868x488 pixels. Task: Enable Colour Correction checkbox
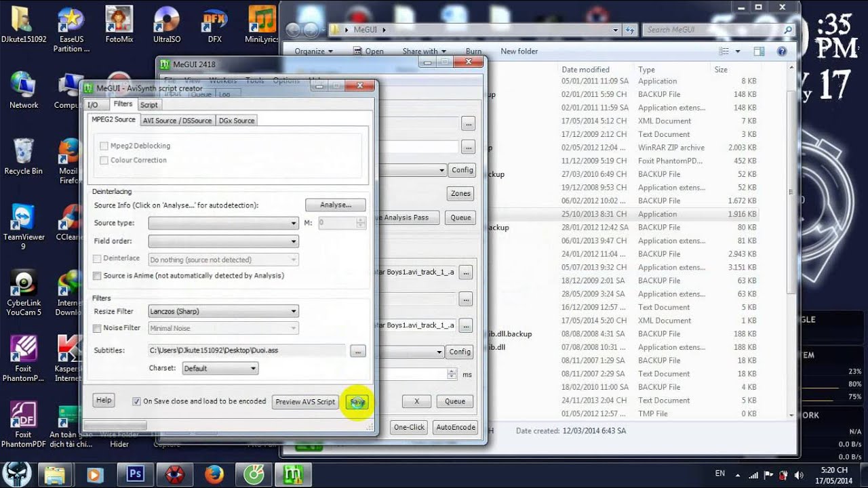pos(104,160)
